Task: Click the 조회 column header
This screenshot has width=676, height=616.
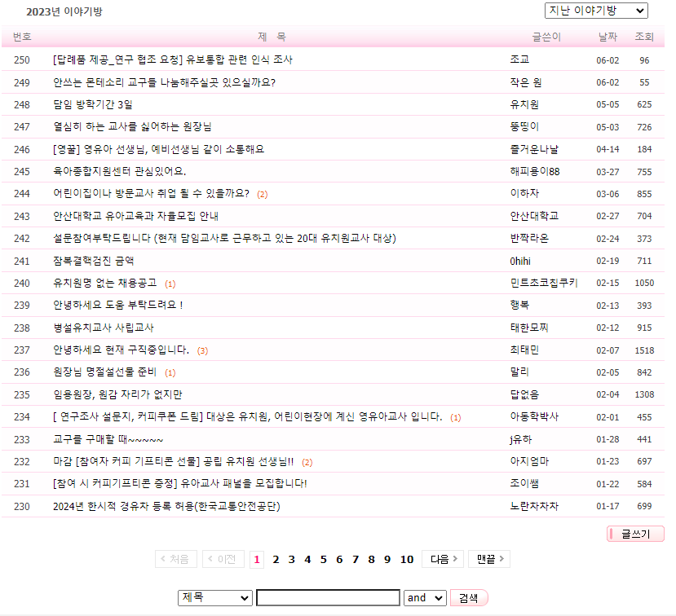Action: (644, 37)
